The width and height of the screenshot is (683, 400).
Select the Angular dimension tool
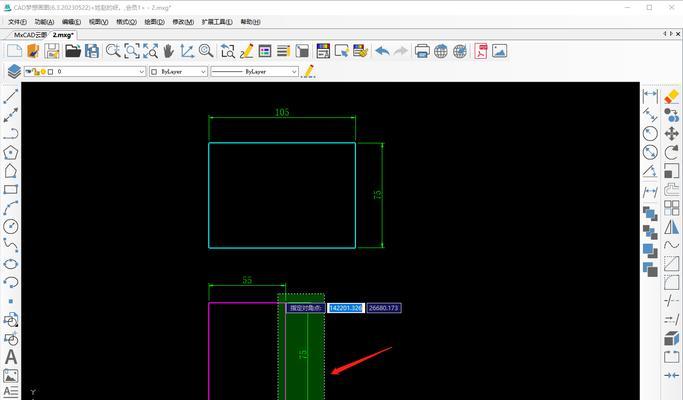650,171
